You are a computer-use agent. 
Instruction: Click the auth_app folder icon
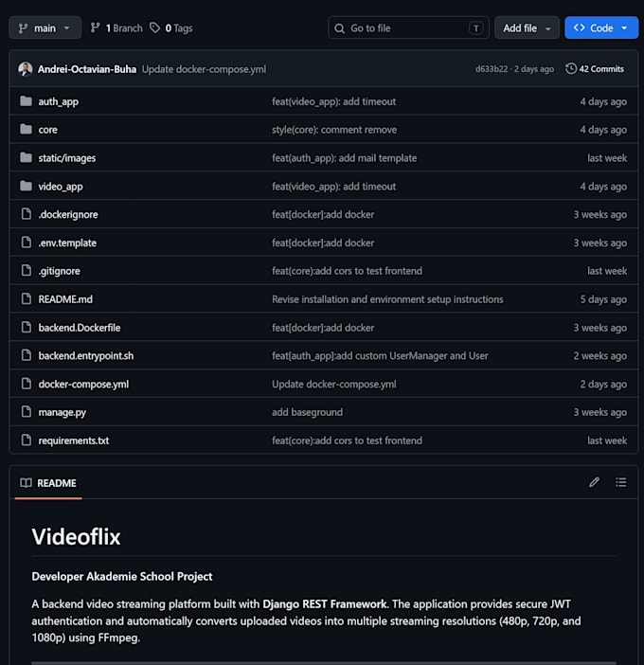[26, 101]
